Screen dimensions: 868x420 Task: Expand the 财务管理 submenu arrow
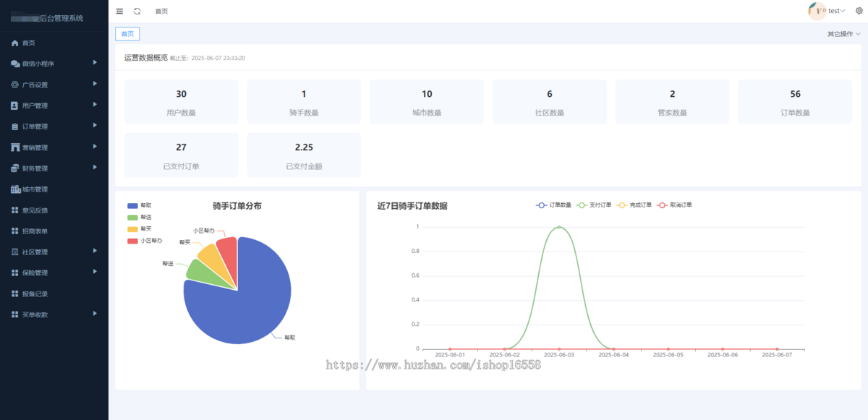coord(95,168)
